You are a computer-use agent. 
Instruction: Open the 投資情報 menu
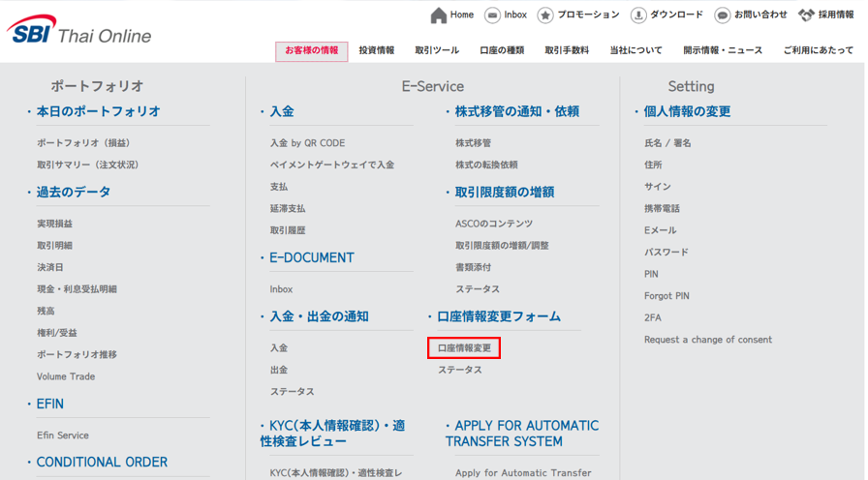pyautogui.click(x=377, y=50)
